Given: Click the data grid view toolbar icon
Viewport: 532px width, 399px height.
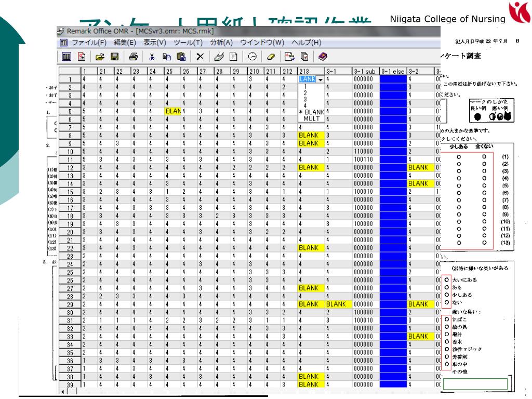Looking at the screenshot, I should click(66, 57).
